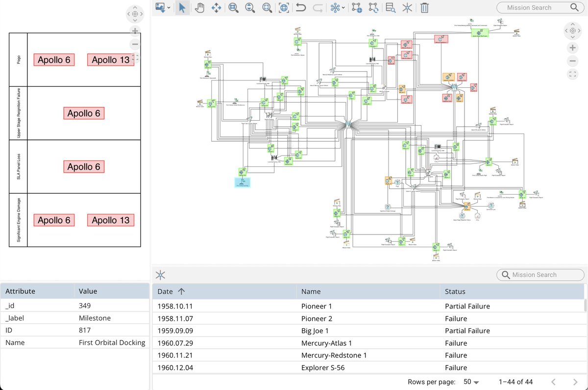
Task: Click Apollo 13 in the Pogo row
Action: pyautogui.click(x=111, y=60)
